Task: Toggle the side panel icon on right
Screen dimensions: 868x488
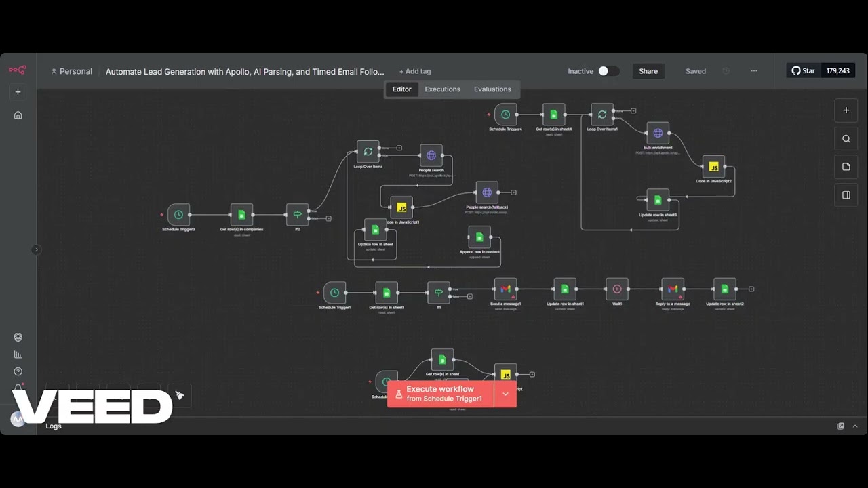Action: (x=846, y=195)
